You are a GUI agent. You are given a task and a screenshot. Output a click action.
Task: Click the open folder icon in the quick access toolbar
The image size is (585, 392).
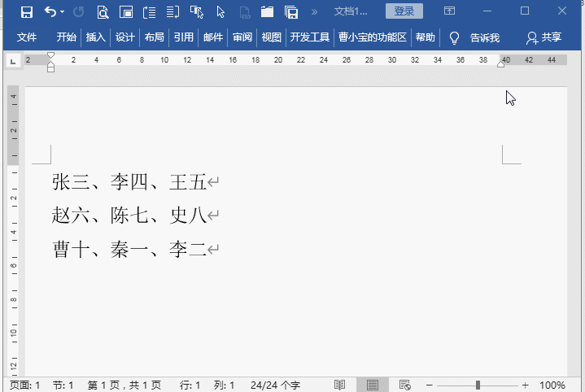click(267, 12)
